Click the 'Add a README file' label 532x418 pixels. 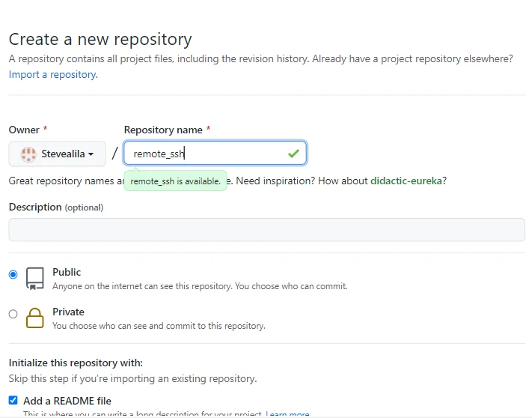[x=67, y=401]
